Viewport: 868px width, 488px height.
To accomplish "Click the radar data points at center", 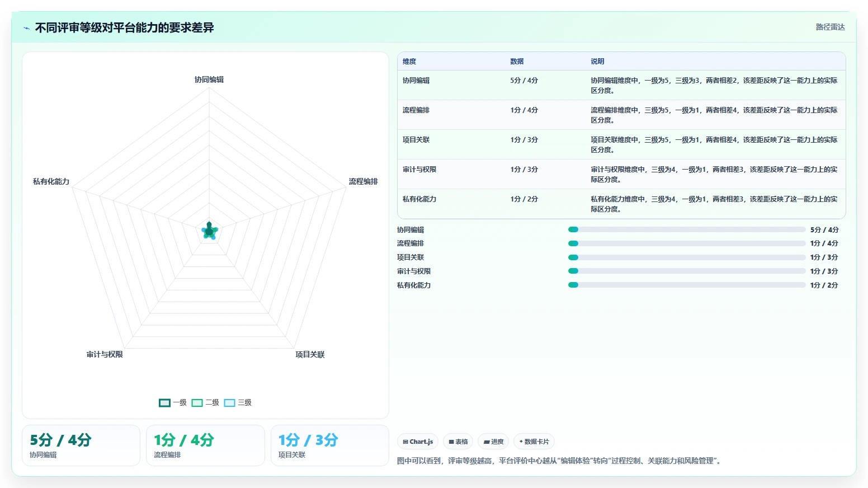I will (x=209, y=231).
